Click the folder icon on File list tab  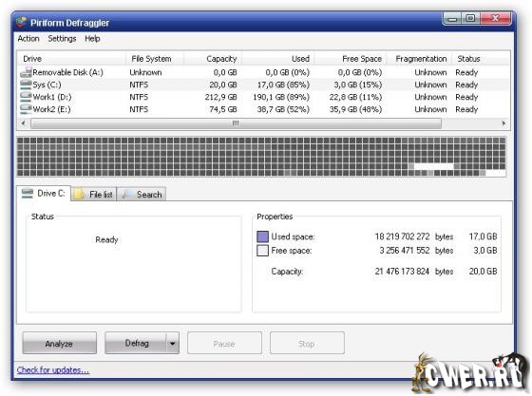79,195
